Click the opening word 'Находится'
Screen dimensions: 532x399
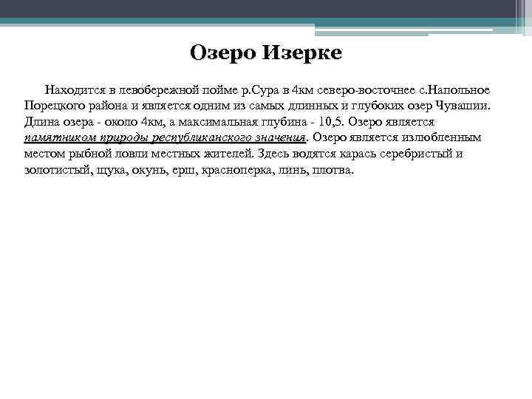pyautogui.click(x=75, y=90)
